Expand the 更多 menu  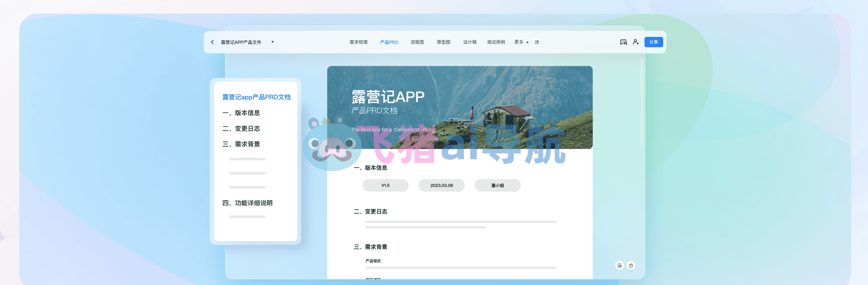click(x=521, y=42)
